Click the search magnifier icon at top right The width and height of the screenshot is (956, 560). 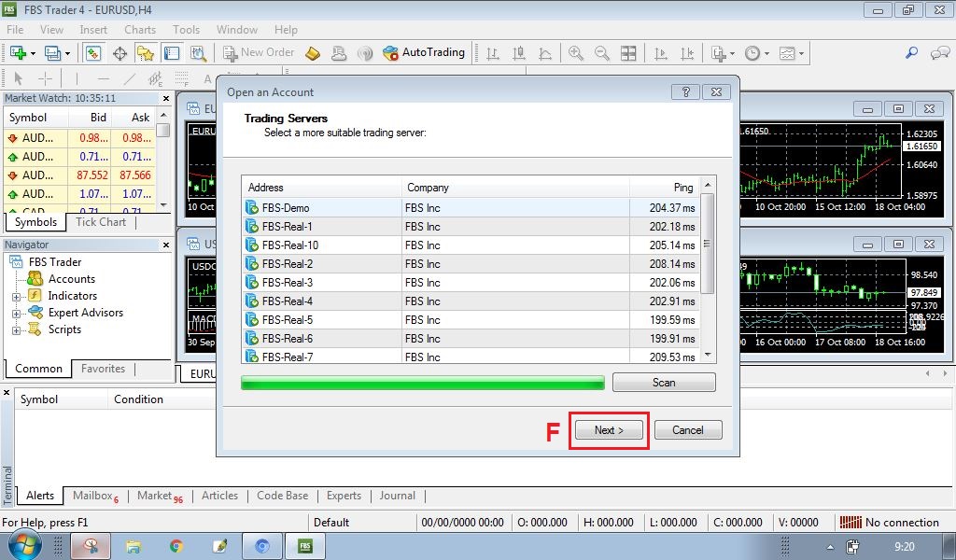pyautogui.click(x=911, y=53)
